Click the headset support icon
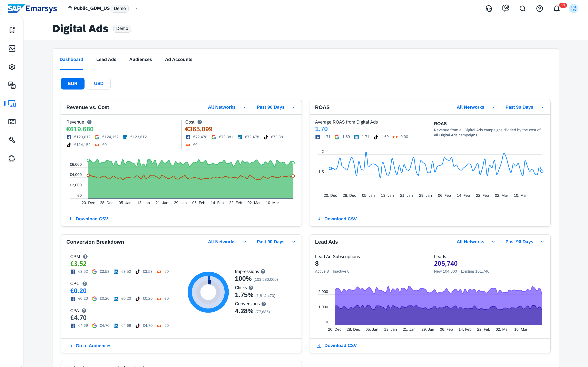Viewport: 588px width, 367px height. (x=489, y=9)
